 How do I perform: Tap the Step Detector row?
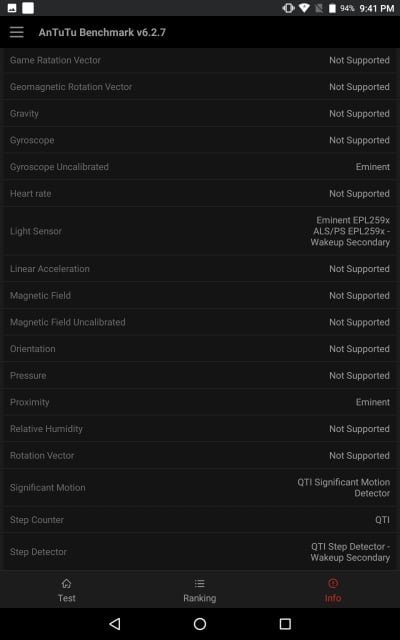click(200, 552)
